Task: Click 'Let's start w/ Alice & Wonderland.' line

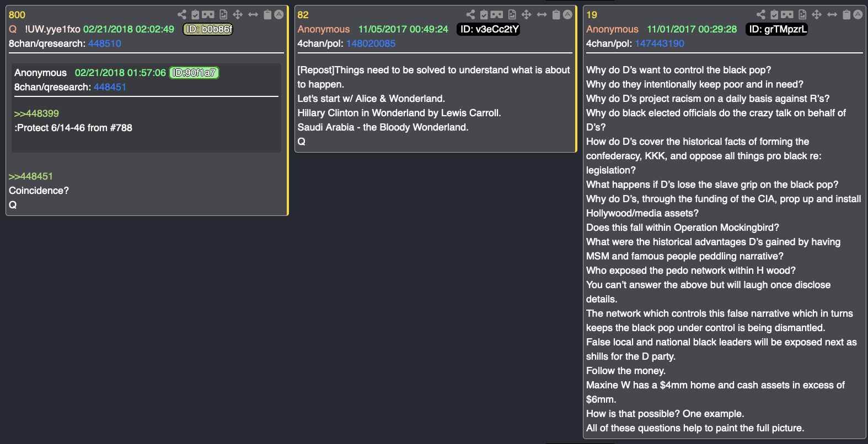Action: pos(371,99)
